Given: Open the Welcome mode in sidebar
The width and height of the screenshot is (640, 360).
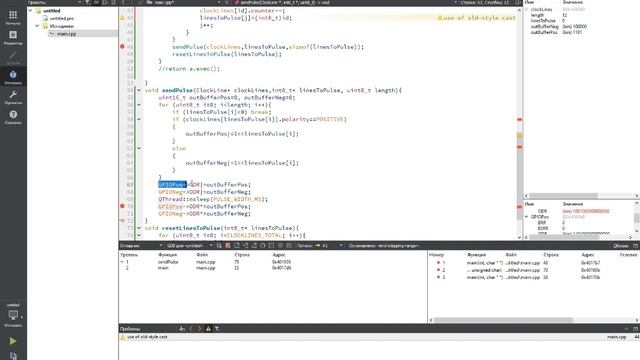Looking at the screenshot, I should click(13, 18).
